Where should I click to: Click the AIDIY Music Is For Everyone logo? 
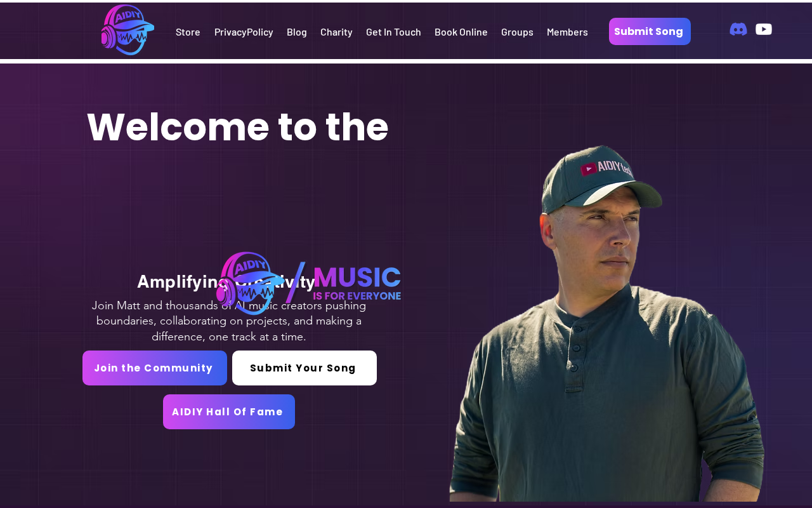click(308, 283)
